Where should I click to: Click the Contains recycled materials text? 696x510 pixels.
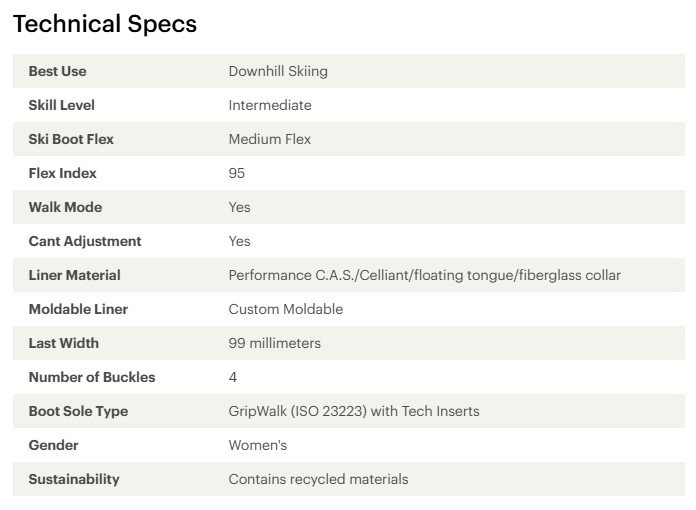click(x=318, y=479)
